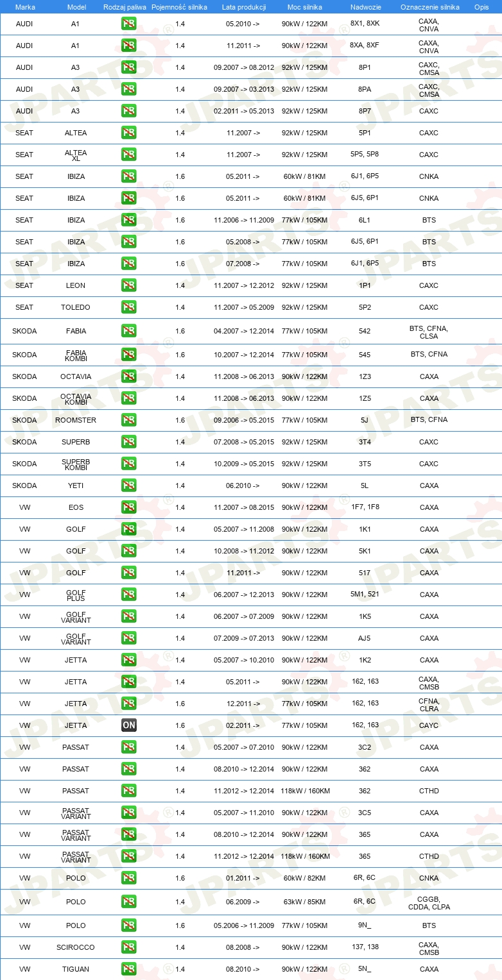This screenshot has height=980, width=502.
Task: Select the YETI model cell
Action: [x=76, y=486]
